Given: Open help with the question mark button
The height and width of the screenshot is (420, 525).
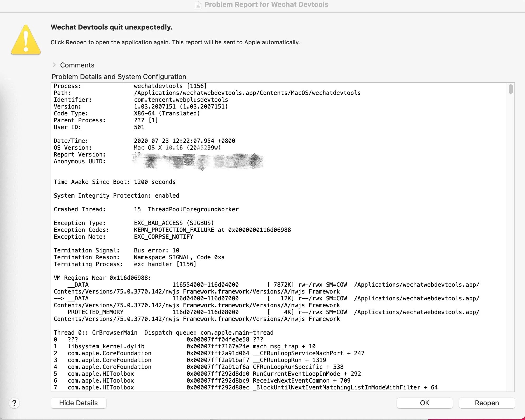Looking at the screenshot, I should pyautogui.click(x=14, y=403).
